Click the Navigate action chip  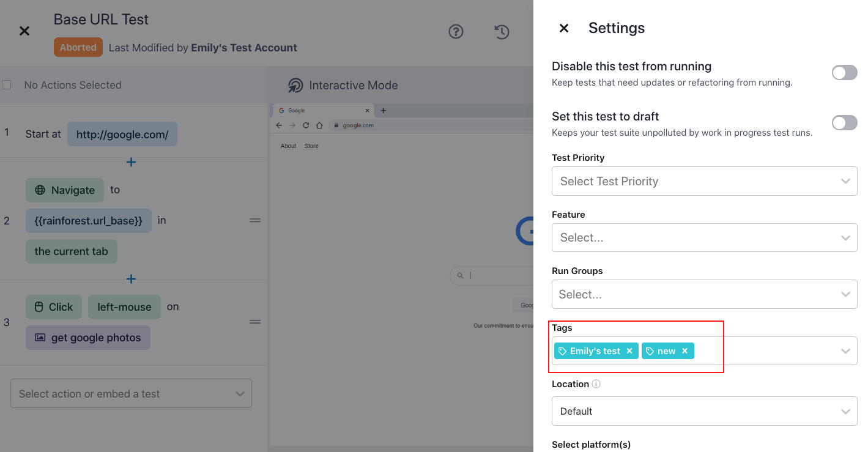[65, 190]
